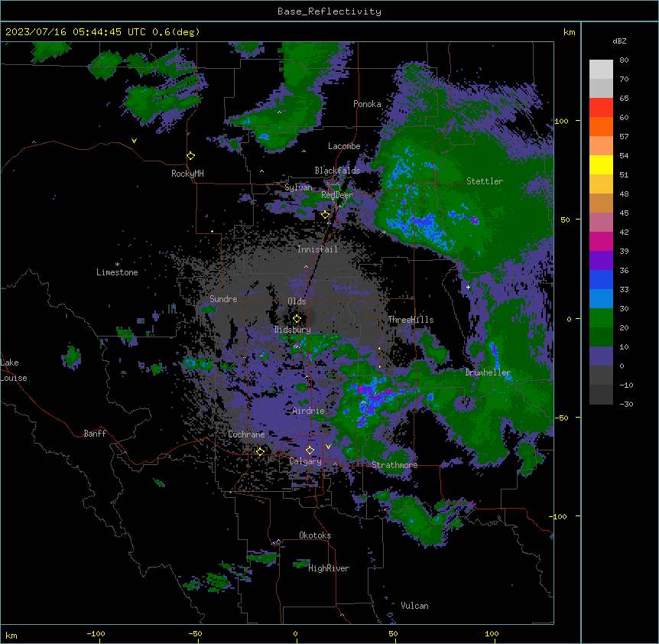
Task: Click the 39 dBZ magenta legend swatch
Action: 601,241
